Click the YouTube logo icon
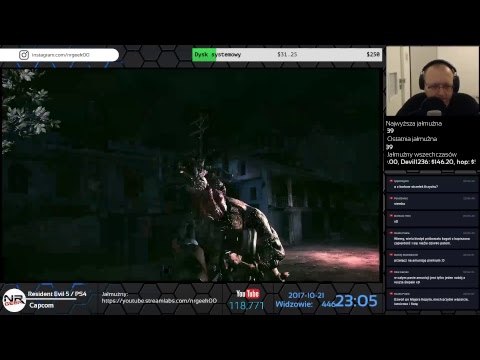 [x=248, y=293]
